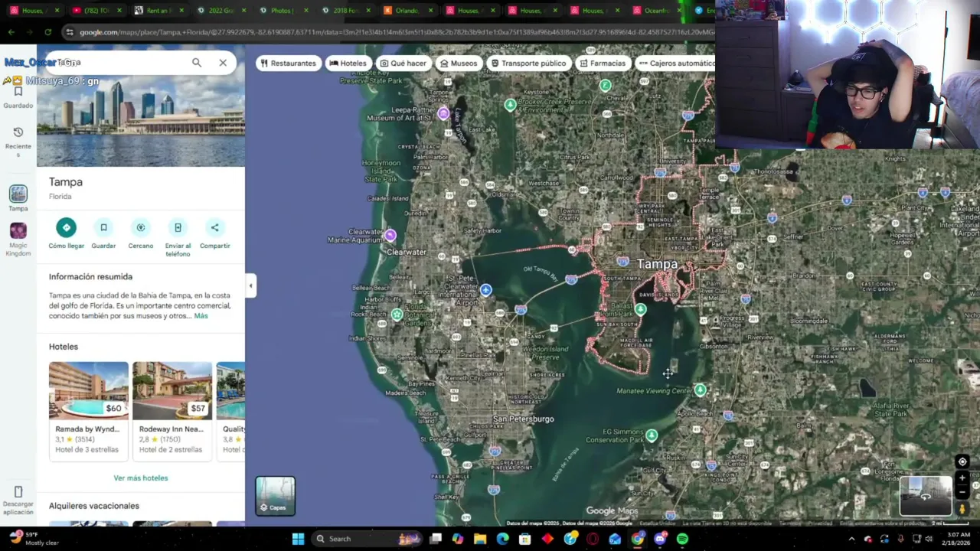
Task: Click Descargar aplicación in the sidebar
Action: (18, 500)
